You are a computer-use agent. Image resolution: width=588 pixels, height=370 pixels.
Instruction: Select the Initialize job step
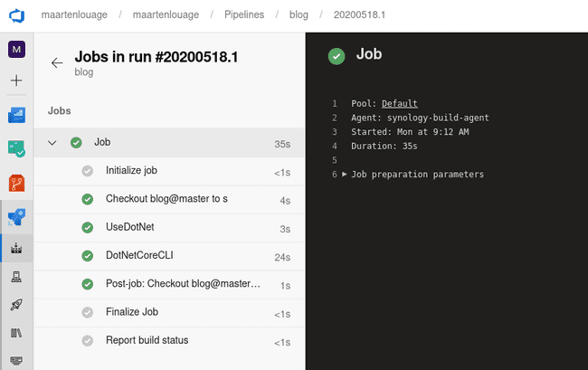point(169,171)
